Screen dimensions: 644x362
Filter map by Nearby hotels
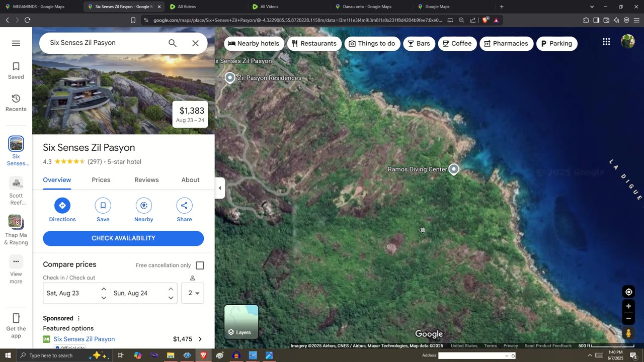click(254, 44)
